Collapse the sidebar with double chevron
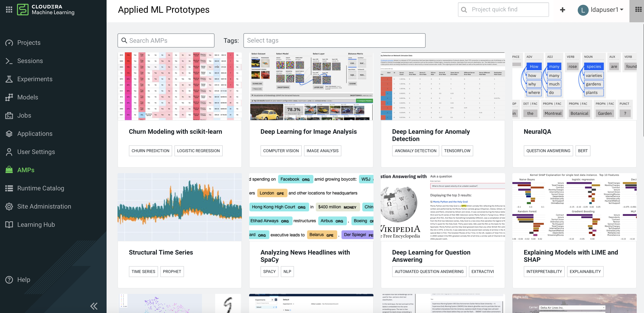The width and height of the screenshot is (644, 313). pos(94,306)
